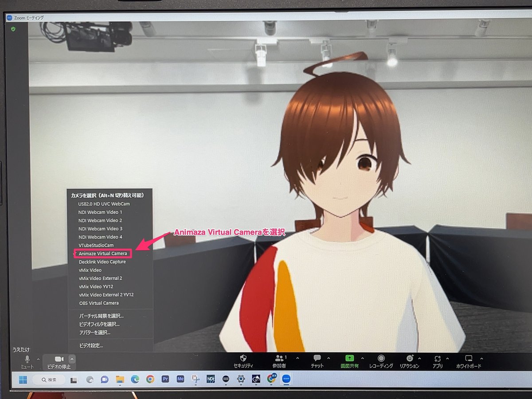Image resolution: width=532 pixels, height=399 pixels.
Task: Open Windows Start menu
Action: [23, 379]
